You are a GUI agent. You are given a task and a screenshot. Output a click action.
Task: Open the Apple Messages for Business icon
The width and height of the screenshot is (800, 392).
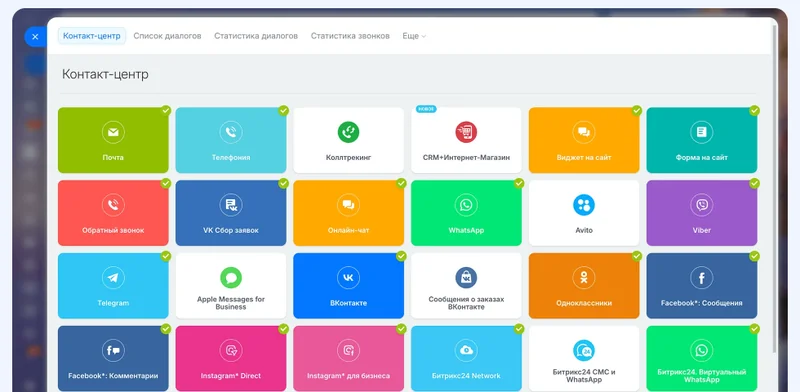231,278
